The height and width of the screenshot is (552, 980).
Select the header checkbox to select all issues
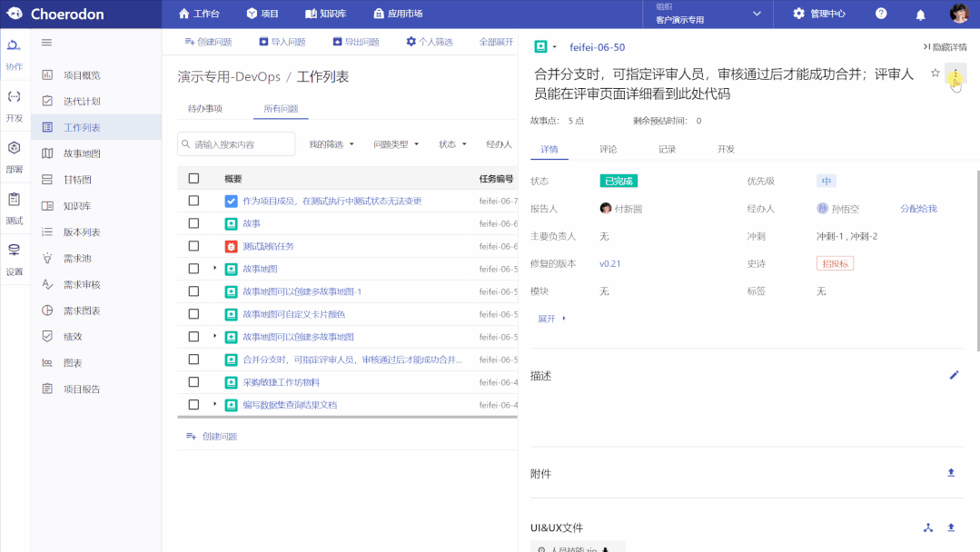pyautogui.click(x=193, y=177)
